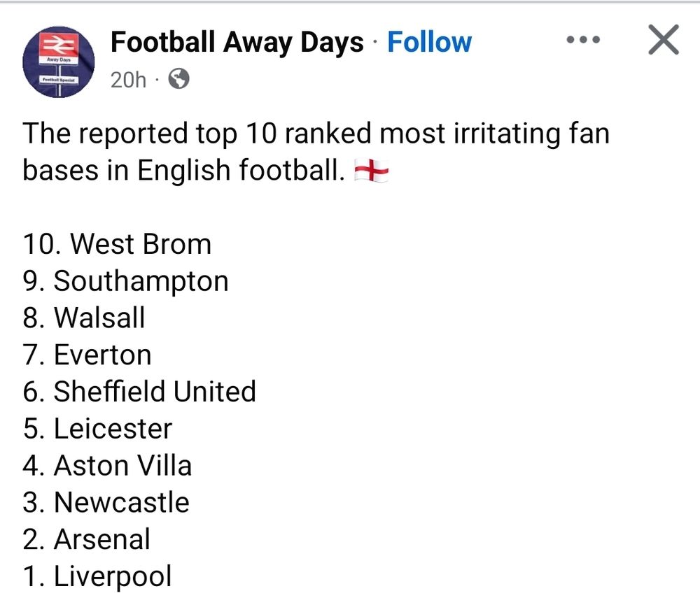The image size is (700, 612).
Task: Tap the "7. Everton" entry
Action: 87,355
